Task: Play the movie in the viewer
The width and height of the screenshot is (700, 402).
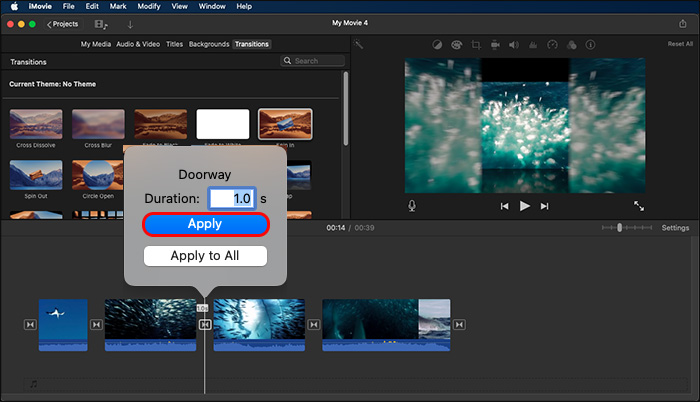Action: pyautogui.click(x=524, y=206)
